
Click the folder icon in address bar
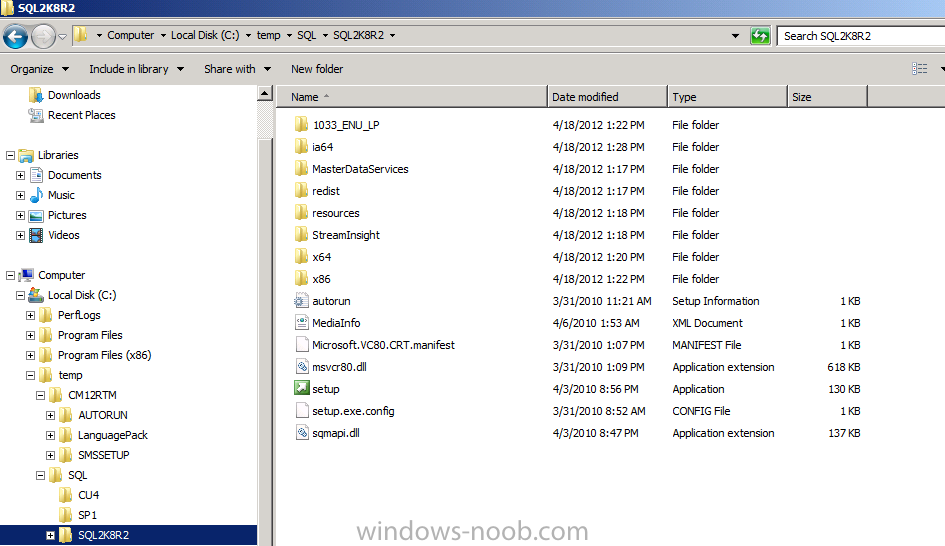[x=81, y=35]
